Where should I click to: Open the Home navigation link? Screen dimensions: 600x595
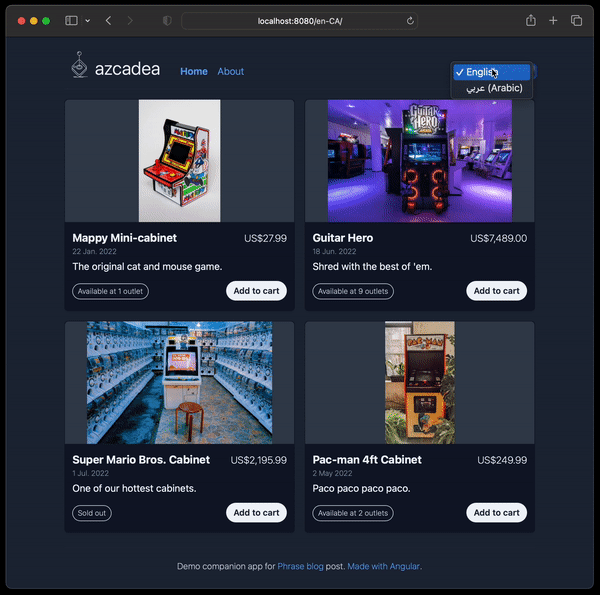point(194,71)
